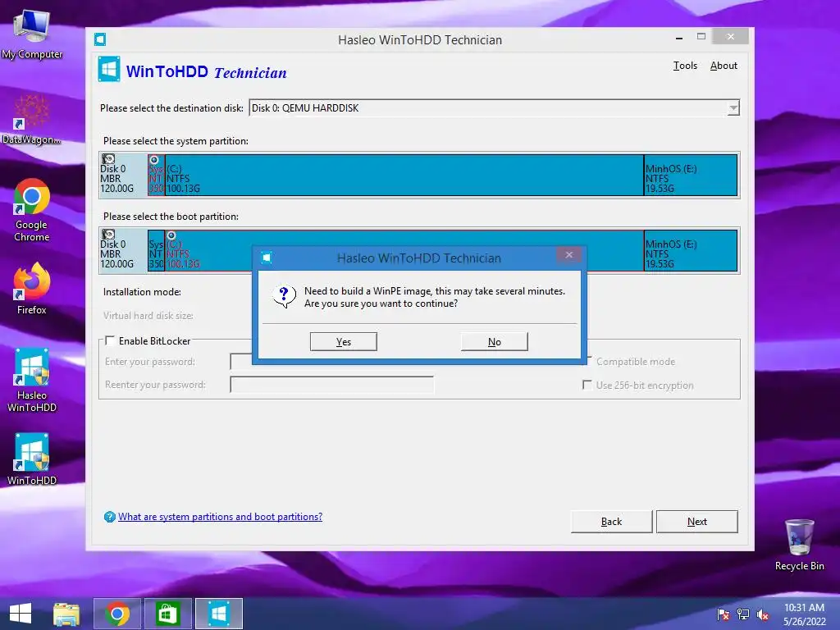Click Disk 0 icon in boot partition row
Viewport: 840px width, 630px height.
pyautogui.click(x=109, y=235)
